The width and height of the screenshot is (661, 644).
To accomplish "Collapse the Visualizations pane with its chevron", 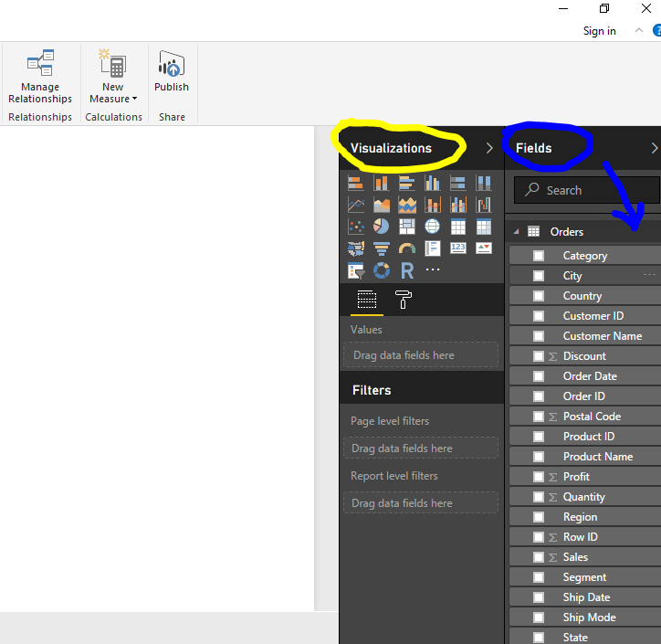I will coord(489,148).
